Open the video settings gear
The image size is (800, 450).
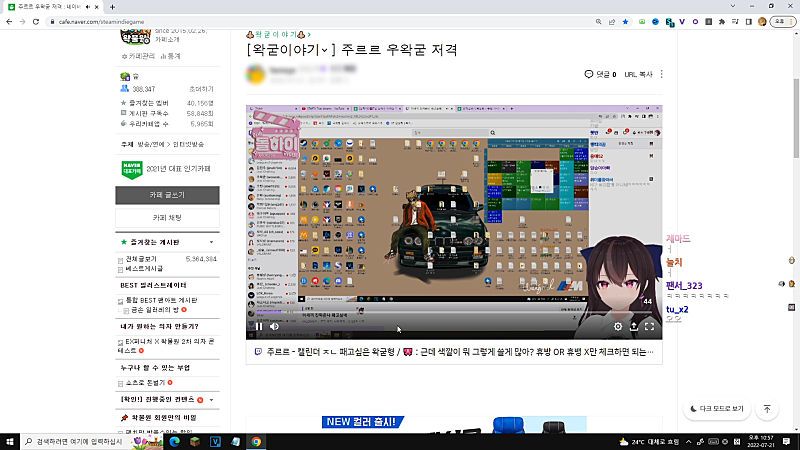click(618, 327)
